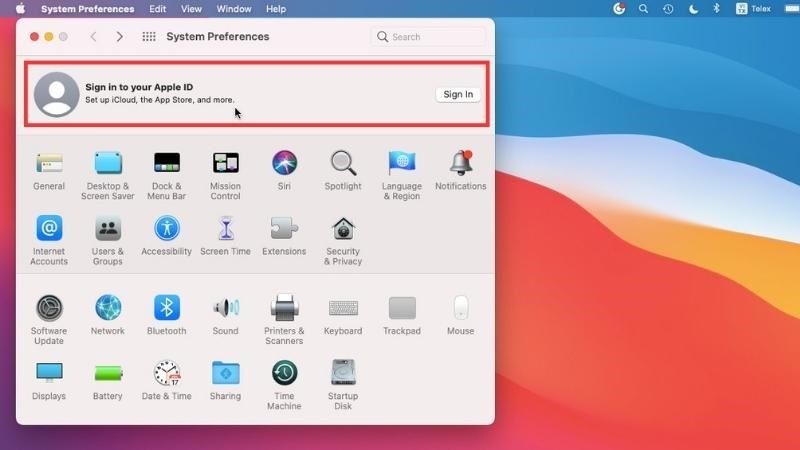This screenshot has height=450, width=800.
Task: Open Battery preferences
Action: coord(108,381)
